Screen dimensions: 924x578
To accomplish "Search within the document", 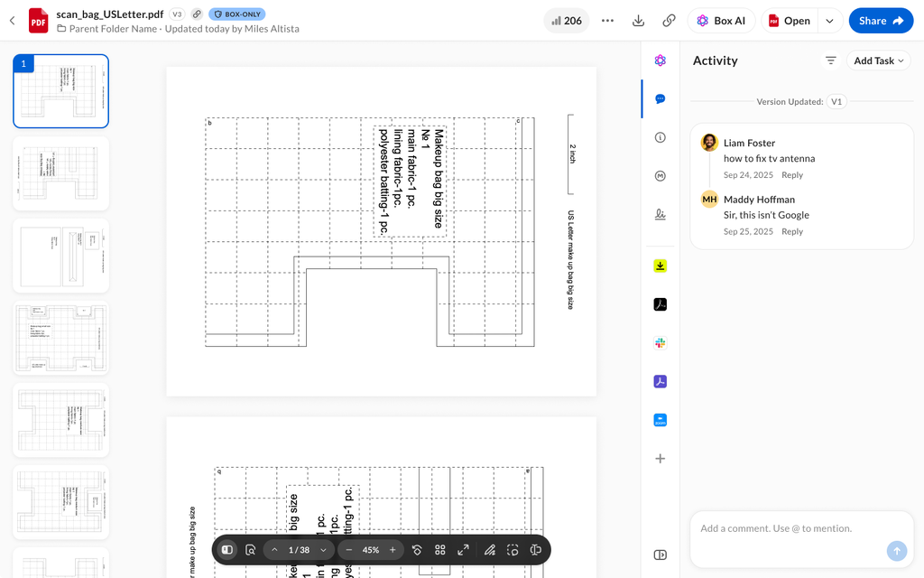I will [250, 550].
